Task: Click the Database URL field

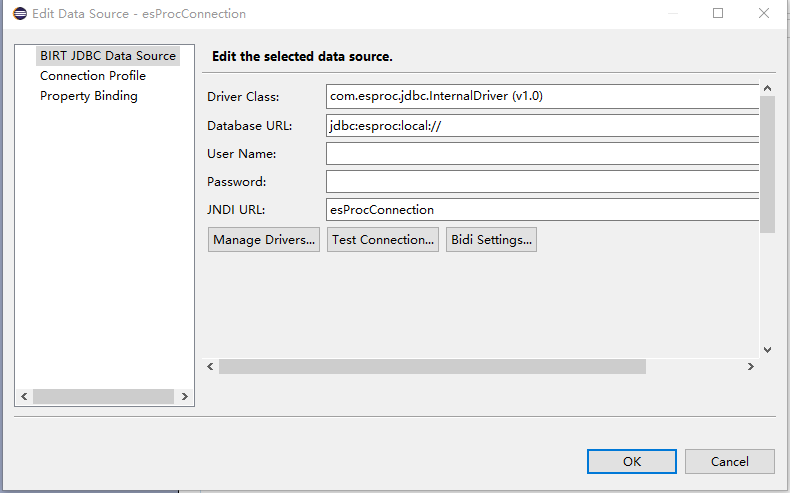Action: (x=542, y=125)
